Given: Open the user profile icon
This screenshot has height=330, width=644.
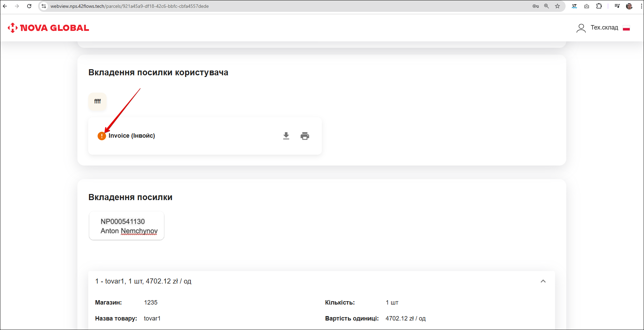Looking at the screenshot, I should (x=581, y=28).
